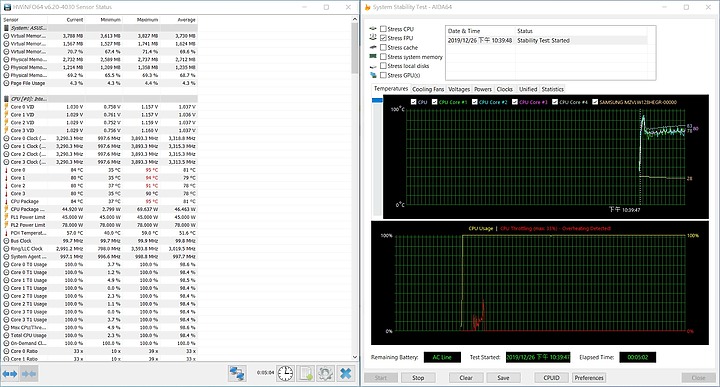Toggle the CPU Core #3 graph checkbox

[x=515, y=102]
